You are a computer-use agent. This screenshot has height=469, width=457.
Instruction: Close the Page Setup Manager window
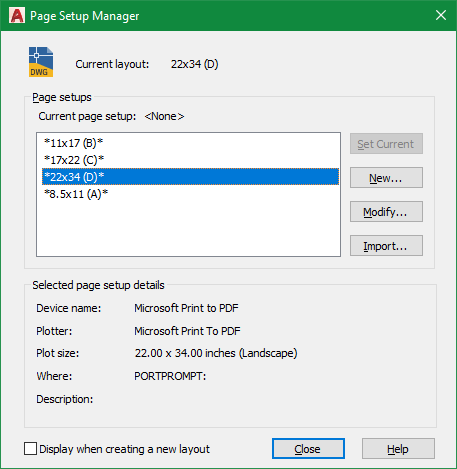[x=441, y=15]
